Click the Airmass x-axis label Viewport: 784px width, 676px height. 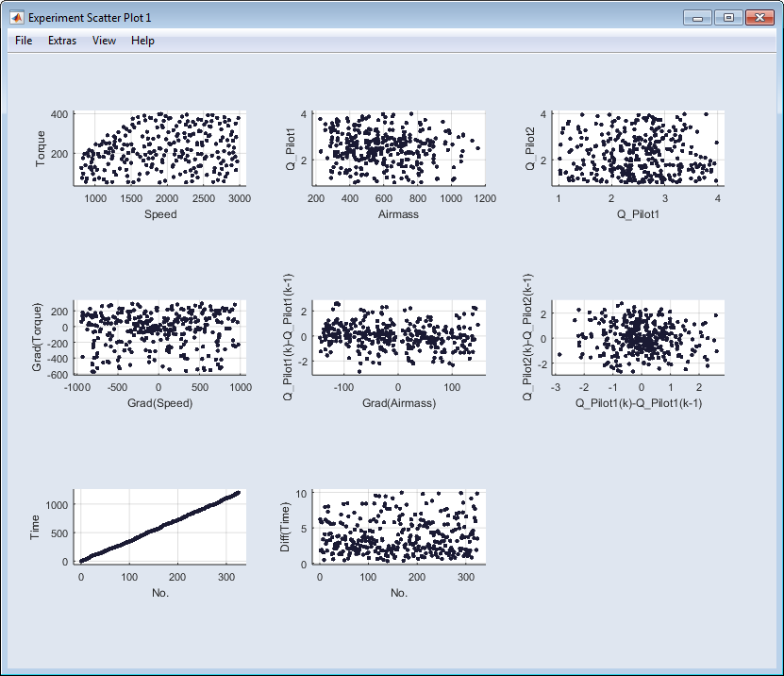pyautogui.click(x=399, y=214)
